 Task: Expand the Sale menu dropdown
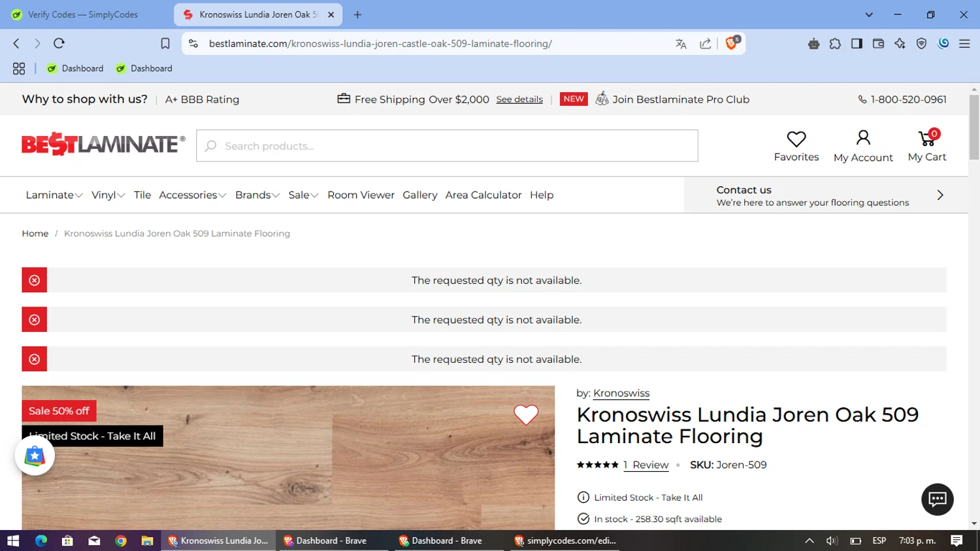coord(303,195)
